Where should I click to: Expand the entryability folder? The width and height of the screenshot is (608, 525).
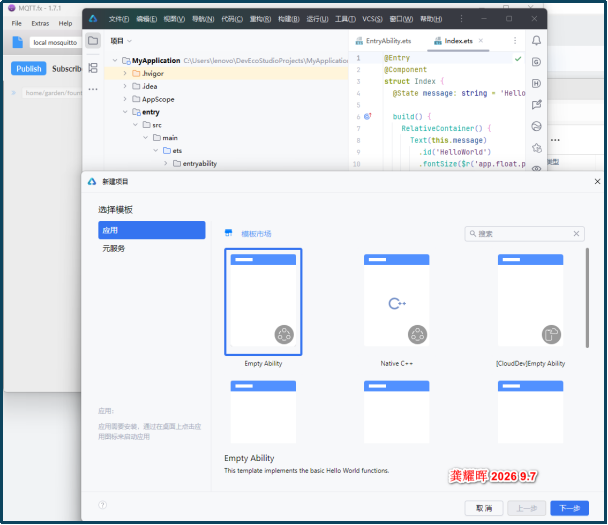pyautogui.click(x=166, y=163)
